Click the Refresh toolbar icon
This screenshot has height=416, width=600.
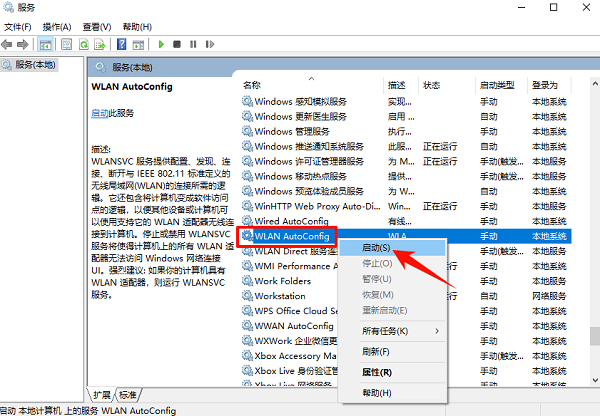pos(83,44)
